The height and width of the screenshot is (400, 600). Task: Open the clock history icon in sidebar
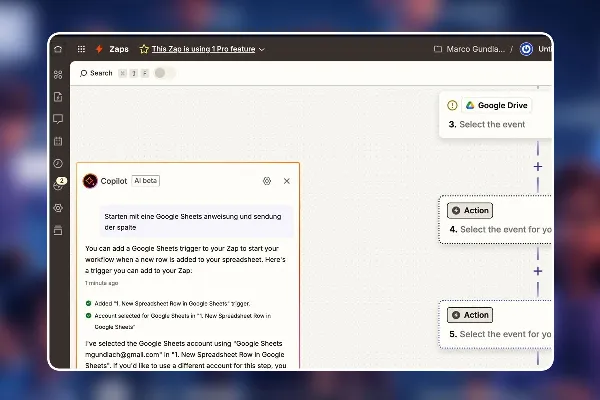tap(58, 163)
